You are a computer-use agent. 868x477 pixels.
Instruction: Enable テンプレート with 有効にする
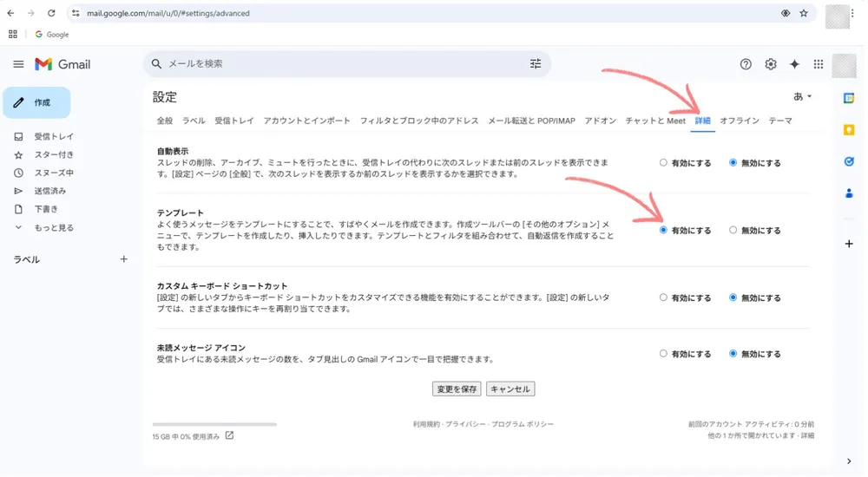click(x=663, y=230)
